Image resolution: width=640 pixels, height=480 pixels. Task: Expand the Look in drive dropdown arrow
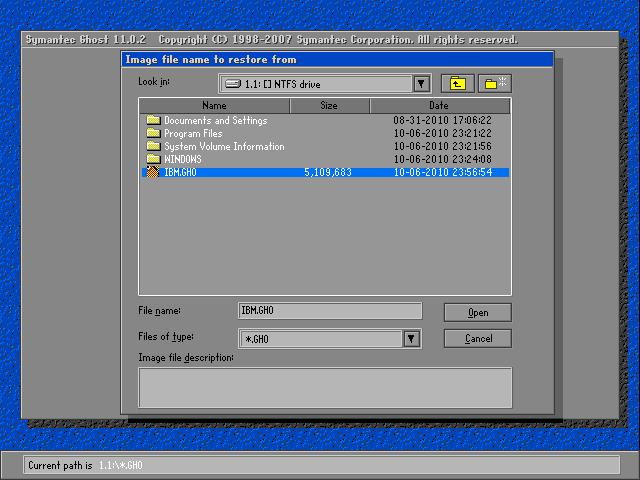pyautogui.click(x=421, y=84)
